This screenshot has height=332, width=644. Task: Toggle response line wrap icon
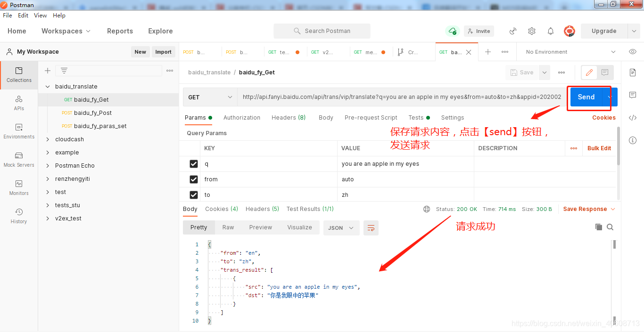[x=371, y=228]
